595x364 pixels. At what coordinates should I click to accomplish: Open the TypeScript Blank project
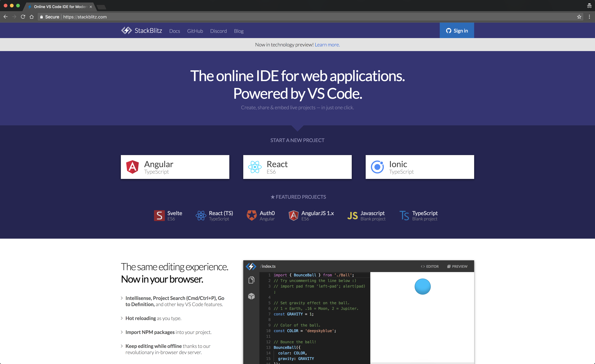419,215
